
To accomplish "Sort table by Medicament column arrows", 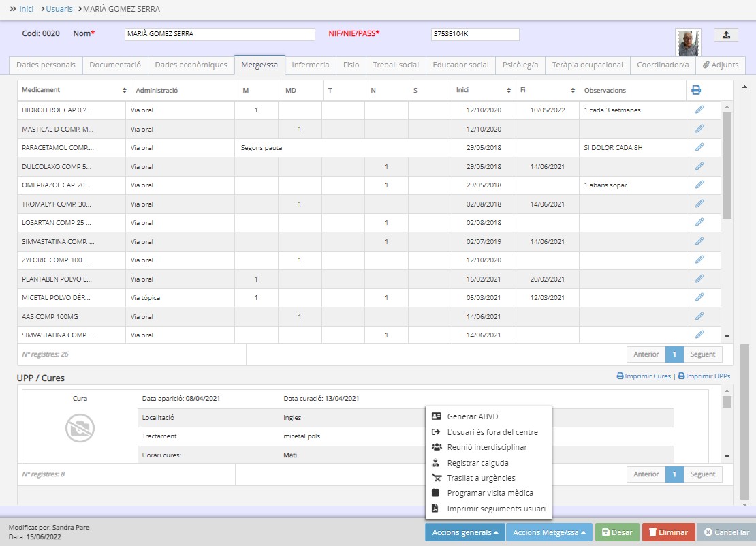I will (125, 90).
